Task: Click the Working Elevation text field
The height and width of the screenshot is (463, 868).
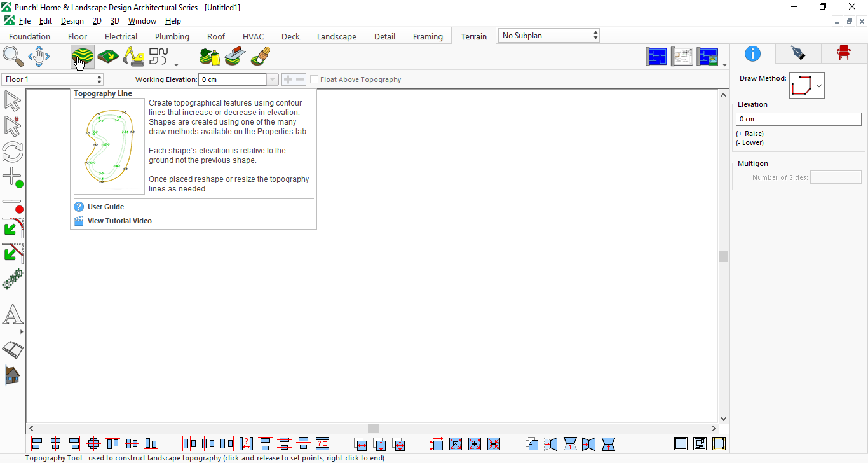Action: [x=233, y=79]
